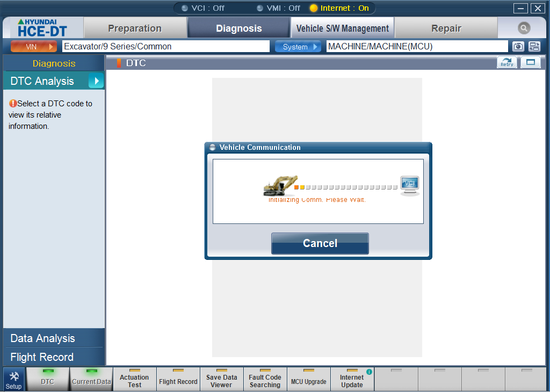Open Setup in bottom toolbar
The image size is (550, 392).
pyautogui.click(x=13, y=379)
